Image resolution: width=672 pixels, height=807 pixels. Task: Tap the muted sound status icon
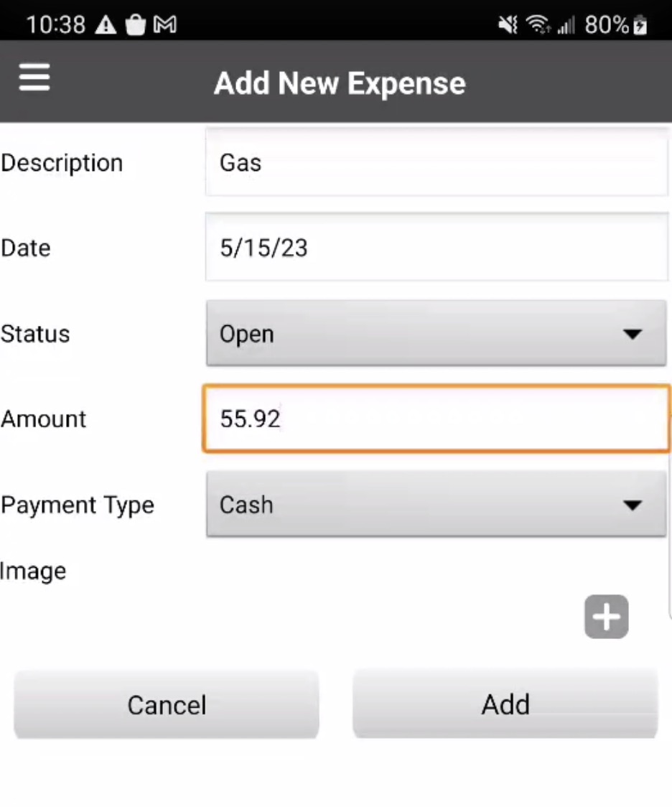coord(508,26)
